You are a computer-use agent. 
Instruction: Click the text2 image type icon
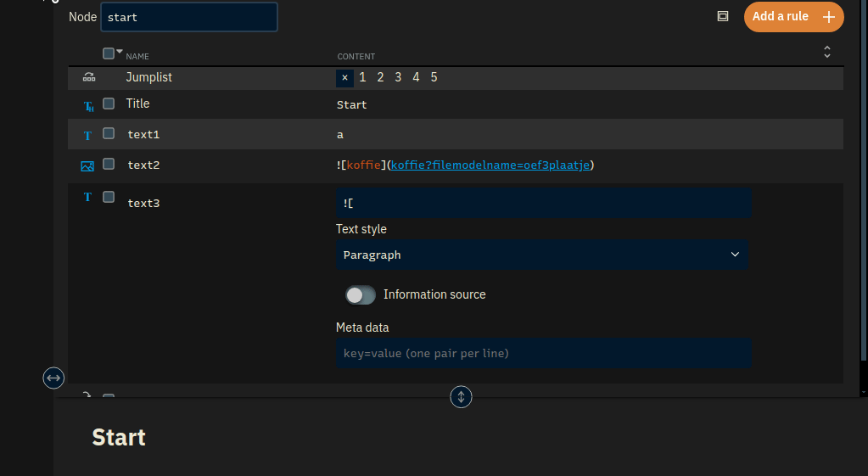(87, 166)
